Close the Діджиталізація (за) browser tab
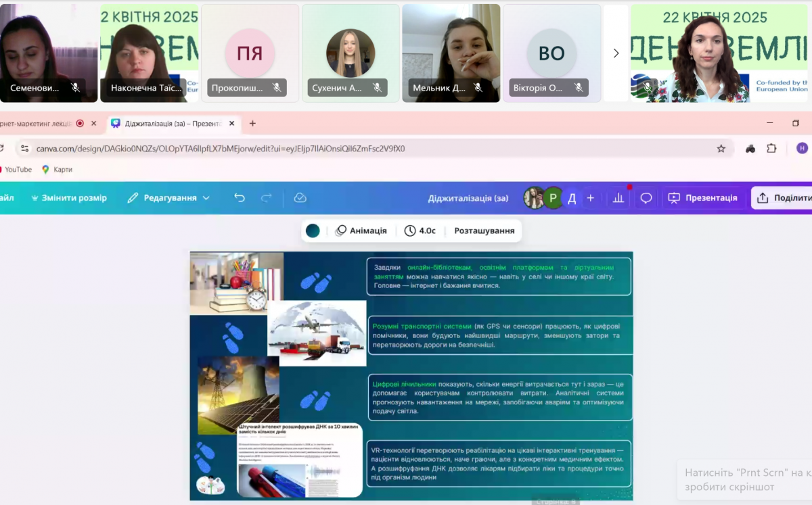 coord(231,123)
